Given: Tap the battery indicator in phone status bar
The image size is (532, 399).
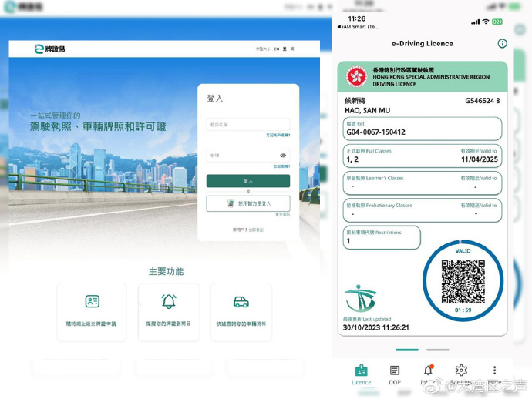Looking at the screenshot, I should tap(497, 22).
